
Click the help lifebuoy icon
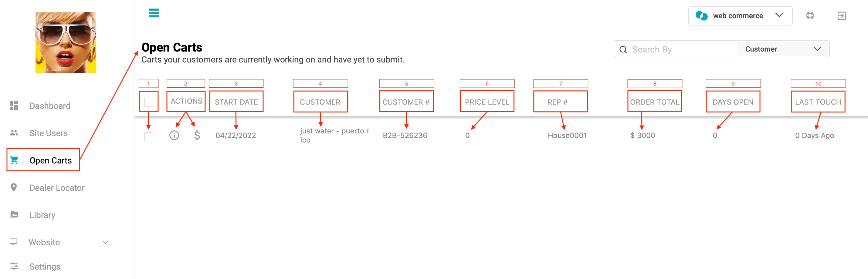pyautogui.click(x=810, y=15)
